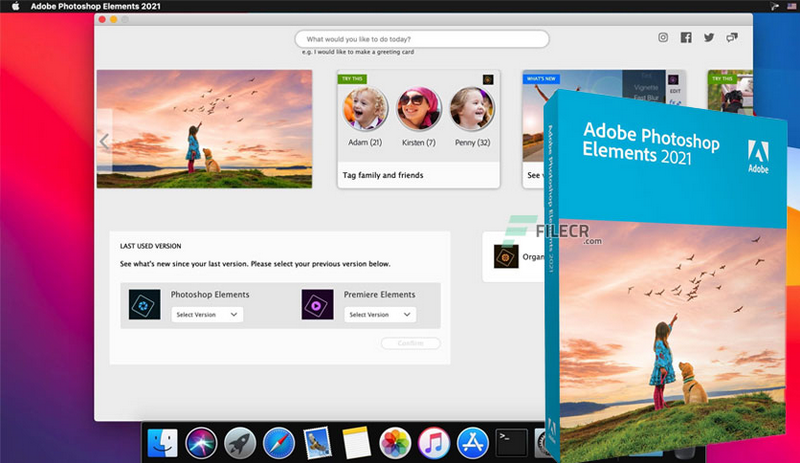This screenshot has height=463, width=800.
Task: Go to previous carousel slide arrow
Action: (104, 141)
